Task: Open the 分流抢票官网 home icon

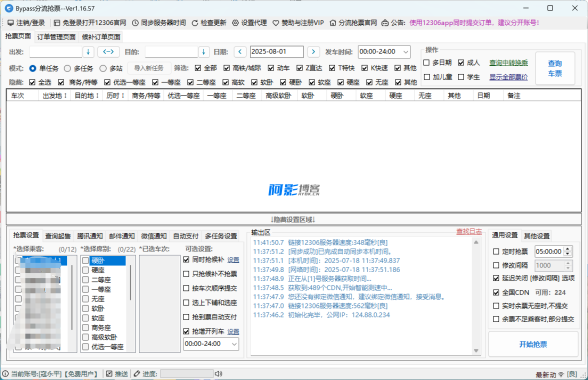Action: tap(333, 23)
